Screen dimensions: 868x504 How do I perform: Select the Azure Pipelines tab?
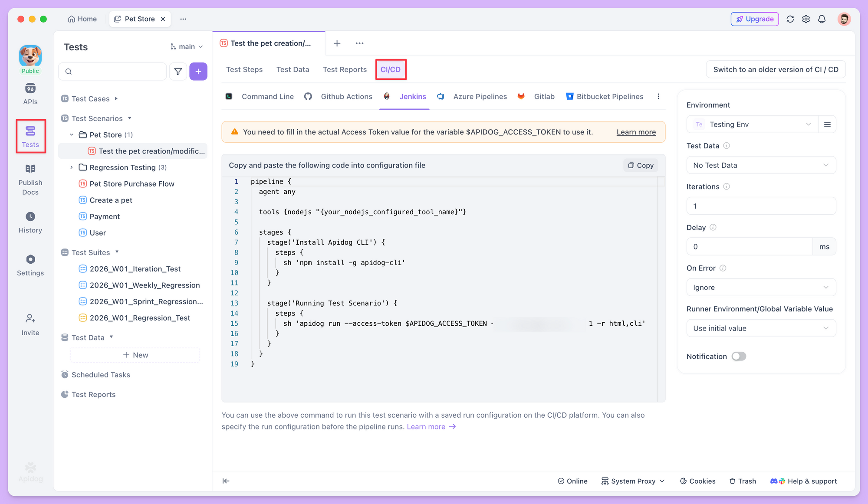[x=472, y=97]
